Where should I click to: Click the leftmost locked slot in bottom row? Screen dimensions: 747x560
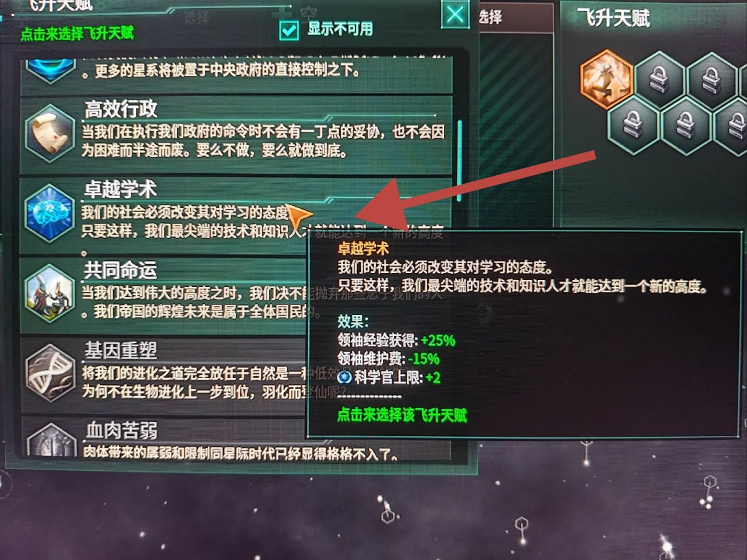point(633,124)
